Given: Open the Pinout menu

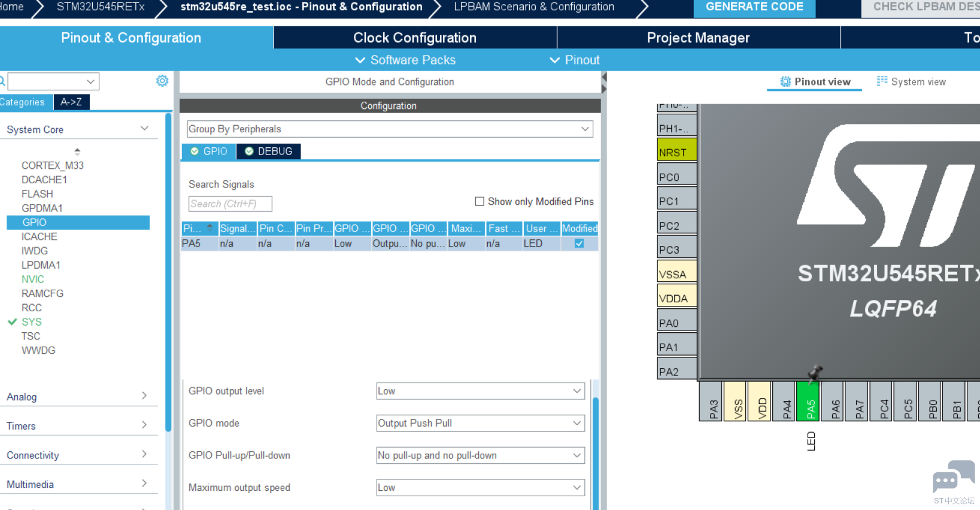Looking at the screenshot, I should coord(574,60).
